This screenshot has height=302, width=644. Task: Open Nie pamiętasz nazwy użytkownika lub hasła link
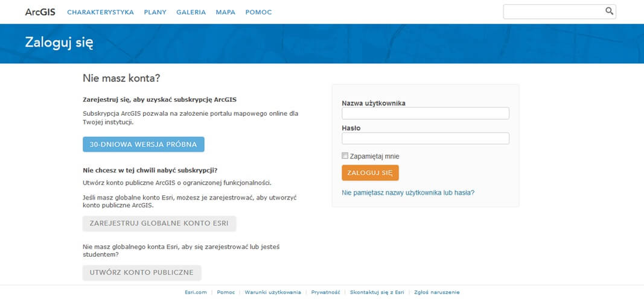point(408,192)
